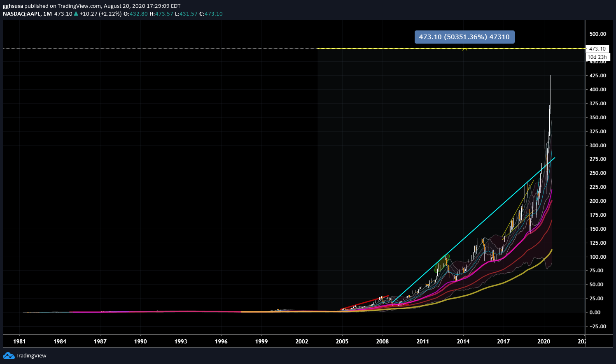Click the 2017 label on time axis
The height and width of the screenshot is (364, 616).
pyautogui.click(x=504, y=341)
